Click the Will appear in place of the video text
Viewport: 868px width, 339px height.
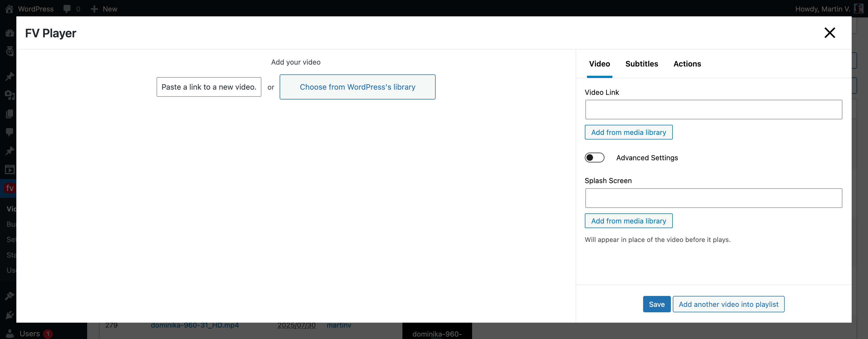point(658,240)
